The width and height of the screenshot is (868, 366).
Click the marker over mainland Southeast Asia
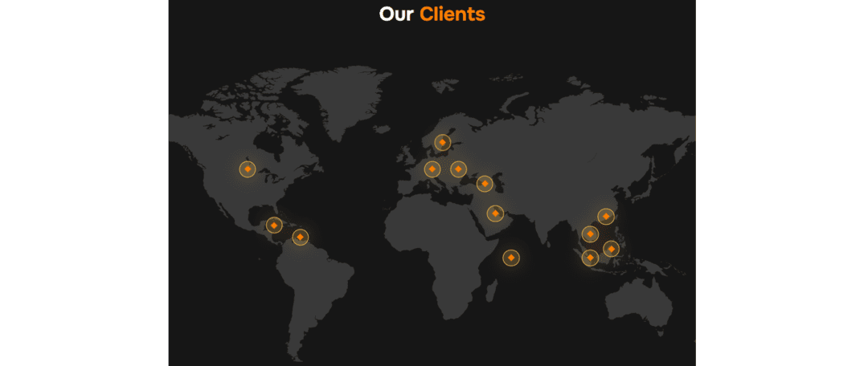point(590,234)
